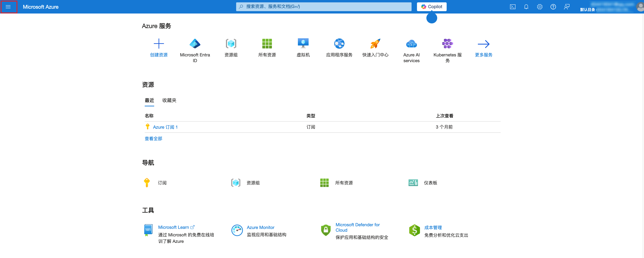Click the Cloud Shell icon
The width and height of the screenshot is (644, 258).
(x=512, y=7)
